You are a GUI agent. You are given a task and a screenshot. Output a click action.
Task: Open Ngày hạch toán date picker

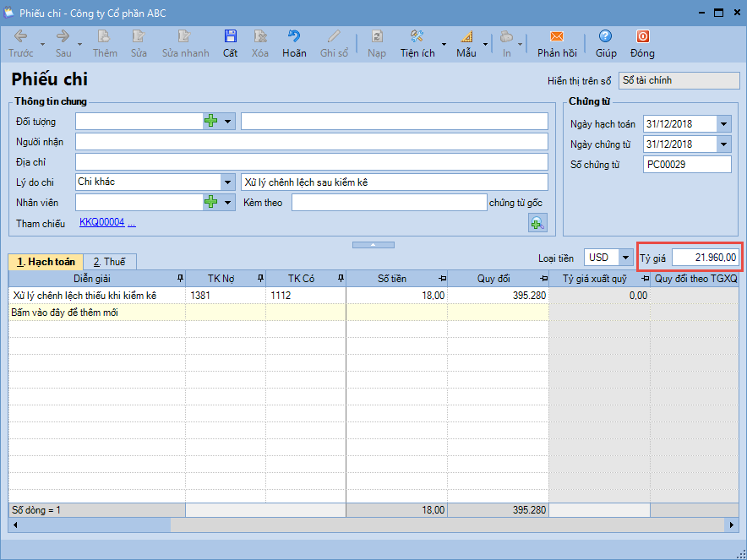pyautogui.click(x=723, y=124)
